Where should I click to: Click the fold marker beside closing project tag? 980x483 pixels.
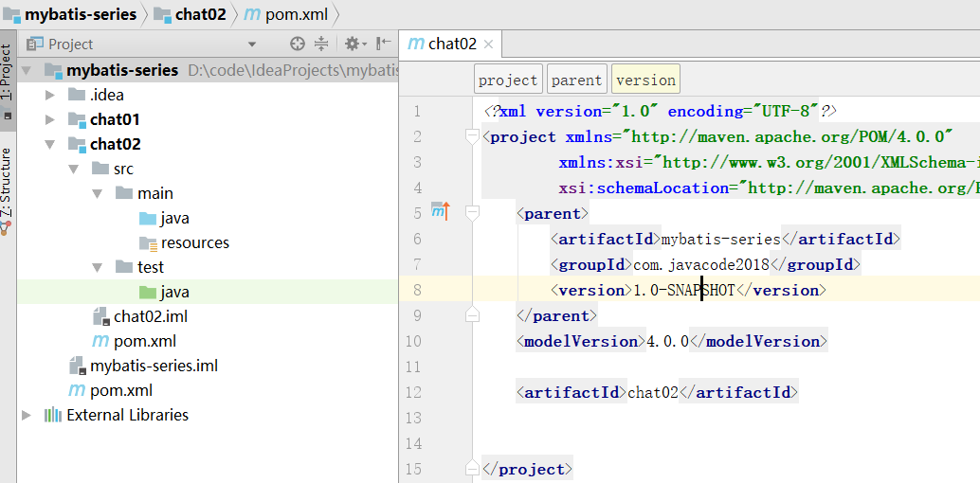[472, 469]
